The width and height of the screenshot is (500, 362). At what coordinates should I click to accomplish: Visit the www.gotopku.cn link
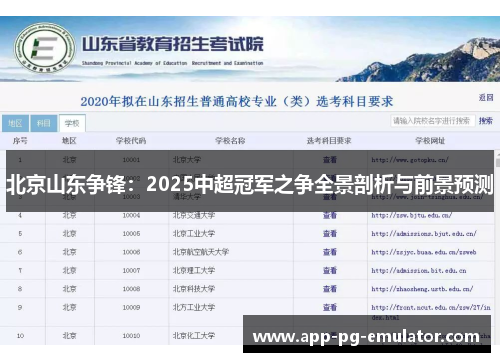[410, 160]
